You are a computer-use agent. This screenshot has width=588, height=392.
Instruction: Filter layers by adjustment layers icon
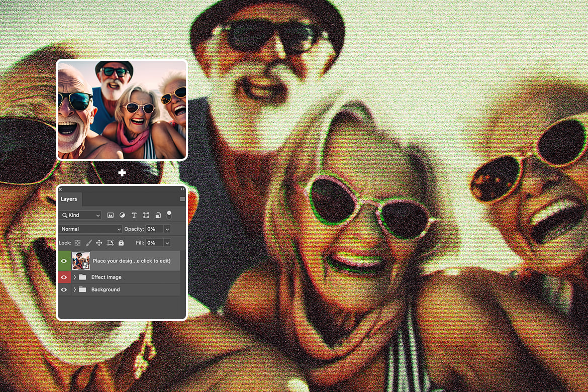(x=122, y=215)
